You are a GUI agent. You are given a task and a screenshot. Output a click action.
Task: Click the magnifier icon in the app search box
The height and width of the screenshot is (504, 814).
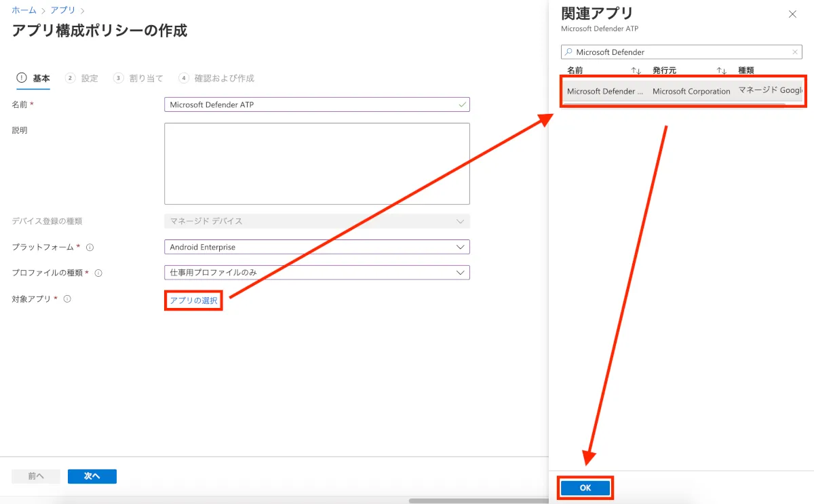point(569,52)
